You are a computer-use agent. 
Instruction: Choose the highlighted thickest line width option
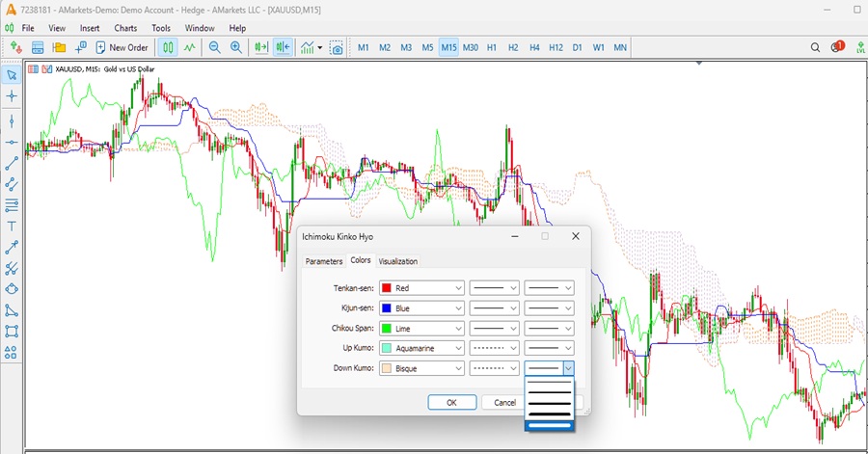pos(549,425)
